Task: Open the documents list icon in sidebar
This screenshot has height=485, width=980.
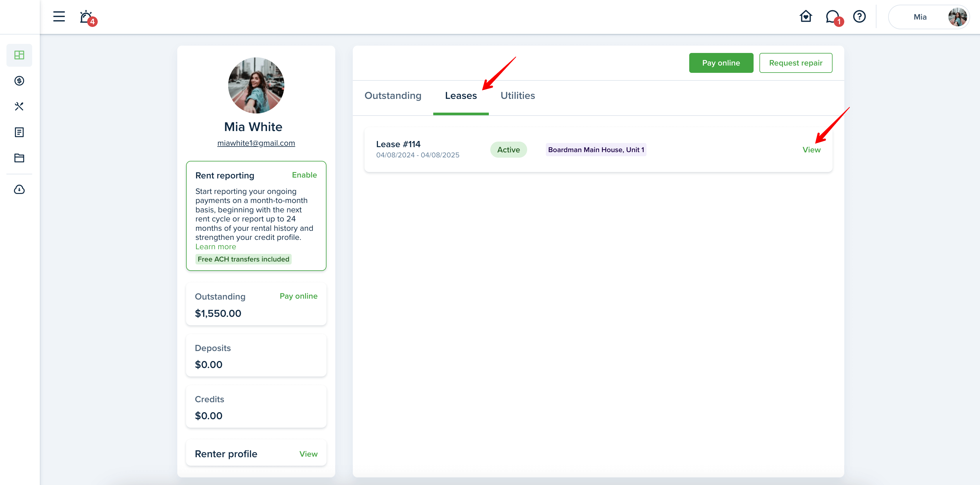Action: pyautogui.click(x=19, y=132)
